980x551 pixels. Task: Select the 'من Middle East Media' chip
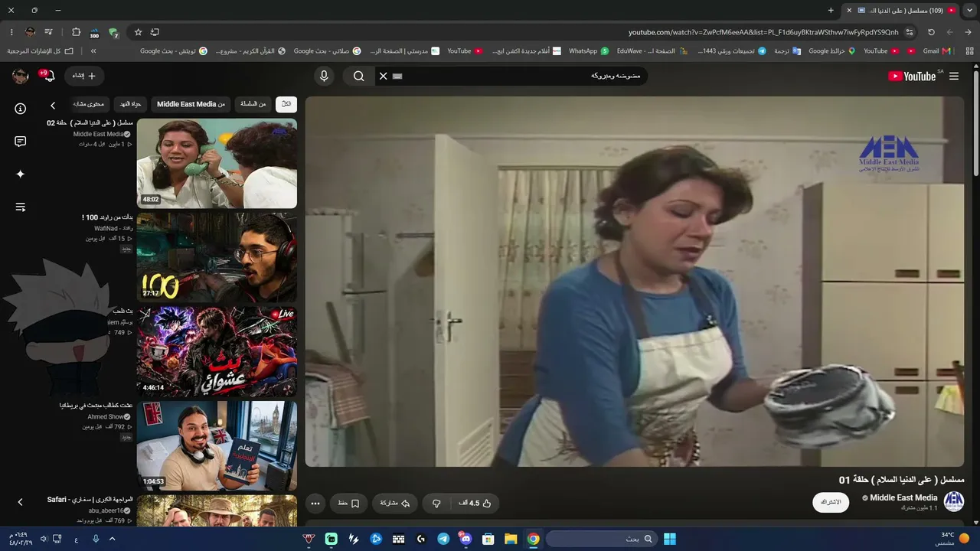tap(191, 104)
